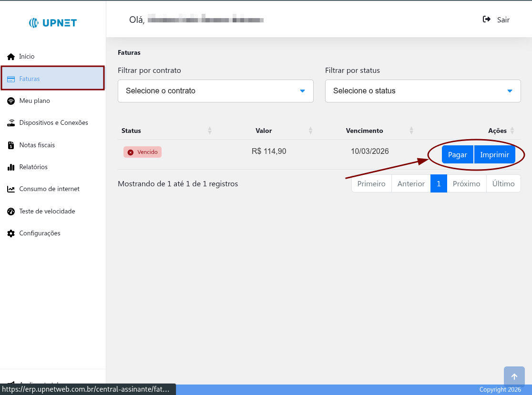Image resolution: width=532 pixels, height=395 pixels.
Task: Open Notas fiscais via the document icon
Action: pyautogui.click(x=11, y=145)
